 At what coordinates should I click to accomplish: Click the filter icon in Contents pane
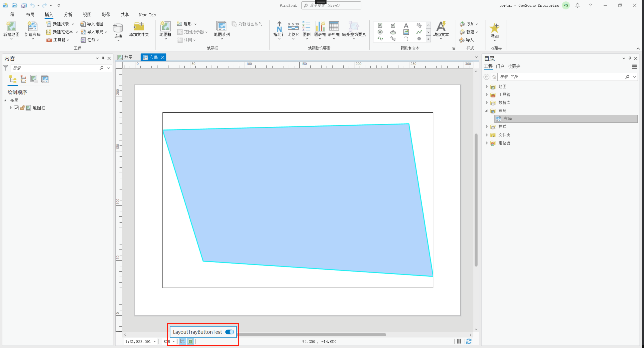click(x=6, y=68)
